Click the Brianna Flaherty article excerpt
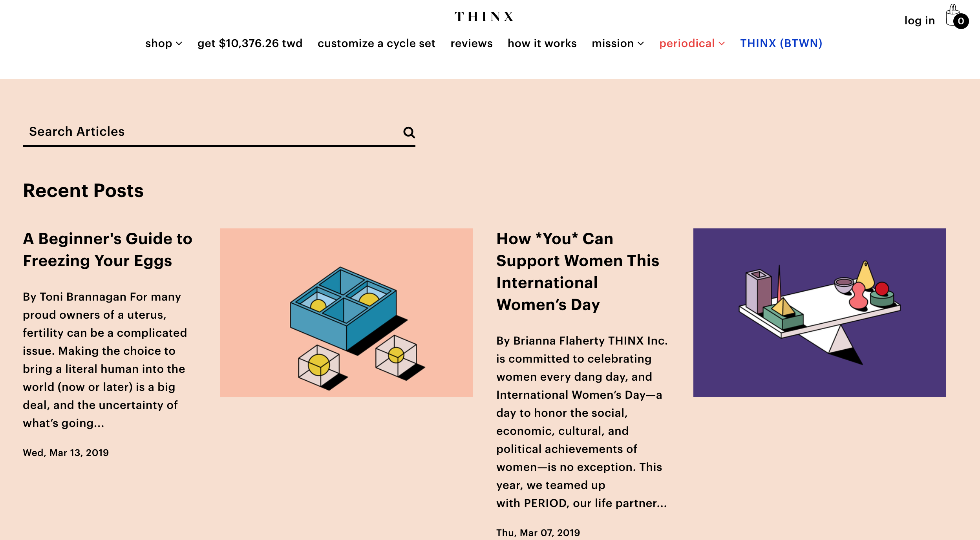Viewport: 980px width, 540px height. pyautogui.click(x=581, y=421)
